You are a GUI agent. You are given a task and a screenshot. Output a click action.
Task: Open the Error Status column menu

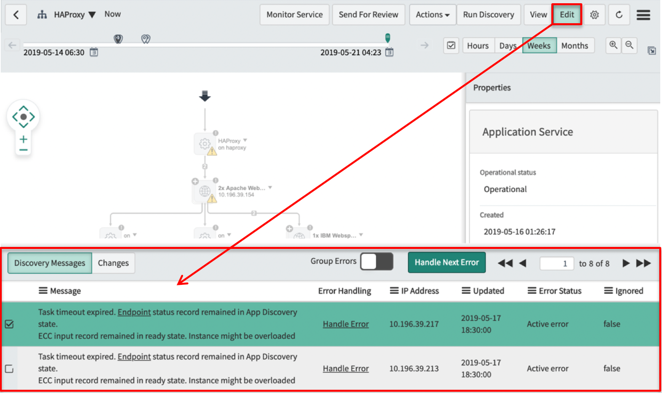coord(532,291)
